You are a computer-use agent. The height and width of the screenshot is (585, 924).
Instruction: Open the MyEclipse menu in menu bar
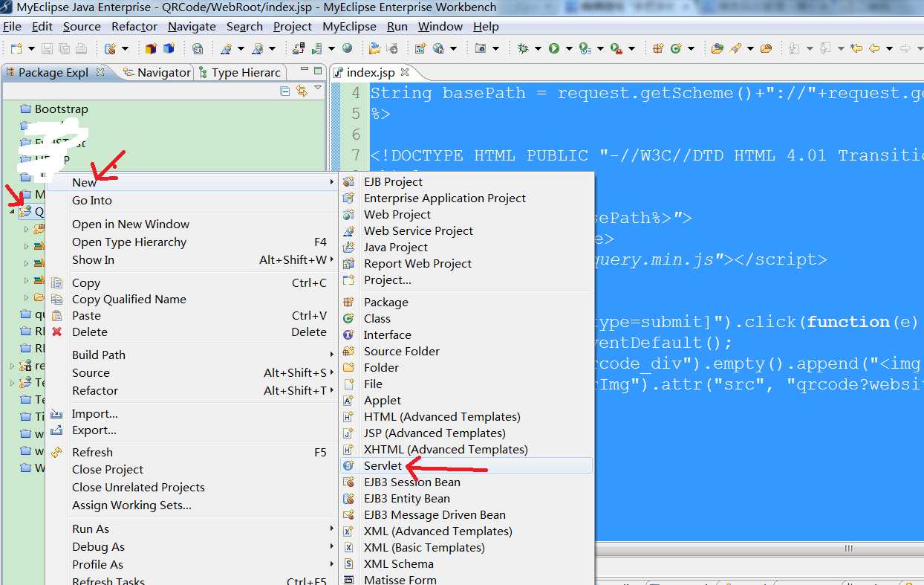[x=349, y=26]
